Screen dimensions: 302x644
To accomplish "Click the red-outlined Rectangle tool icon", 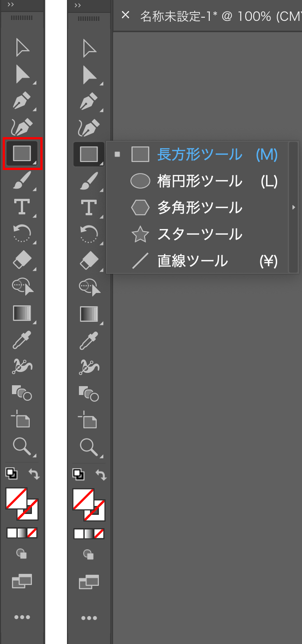I will (22, 154).
